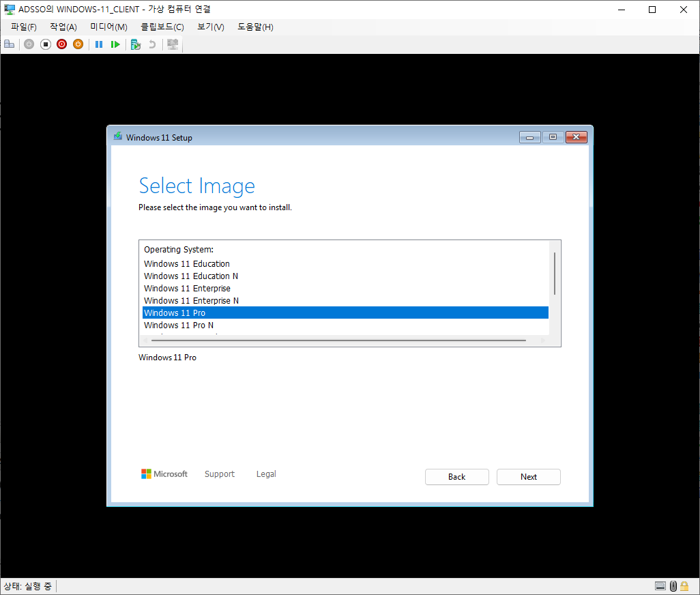Select Windows 11 Education in list
The height and width of the screenshot is (595, 700).
pos(345,264)
